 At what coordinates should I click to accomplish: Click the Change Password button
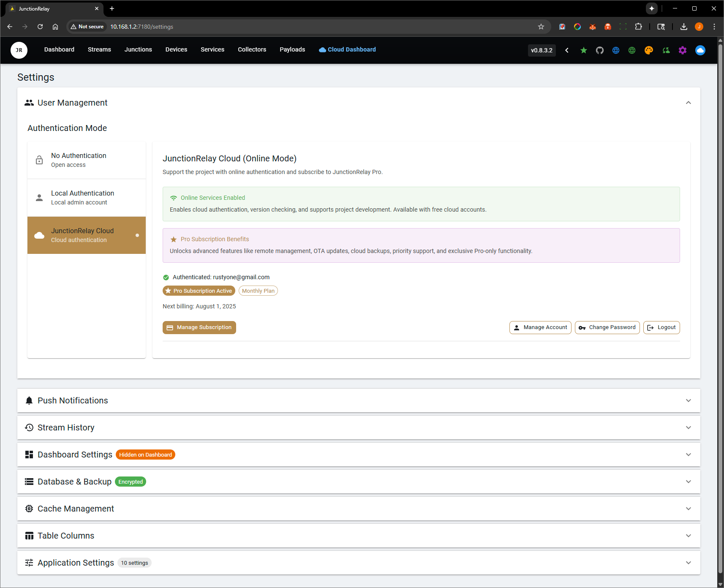pos(607,327)
